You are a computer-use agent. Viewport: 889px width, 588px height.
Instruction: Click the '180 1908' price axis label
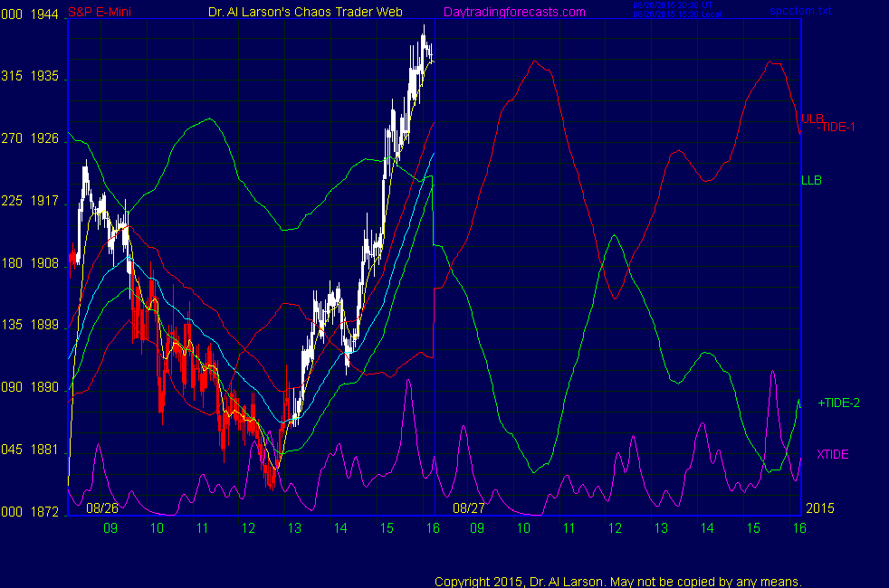point(30,263)
